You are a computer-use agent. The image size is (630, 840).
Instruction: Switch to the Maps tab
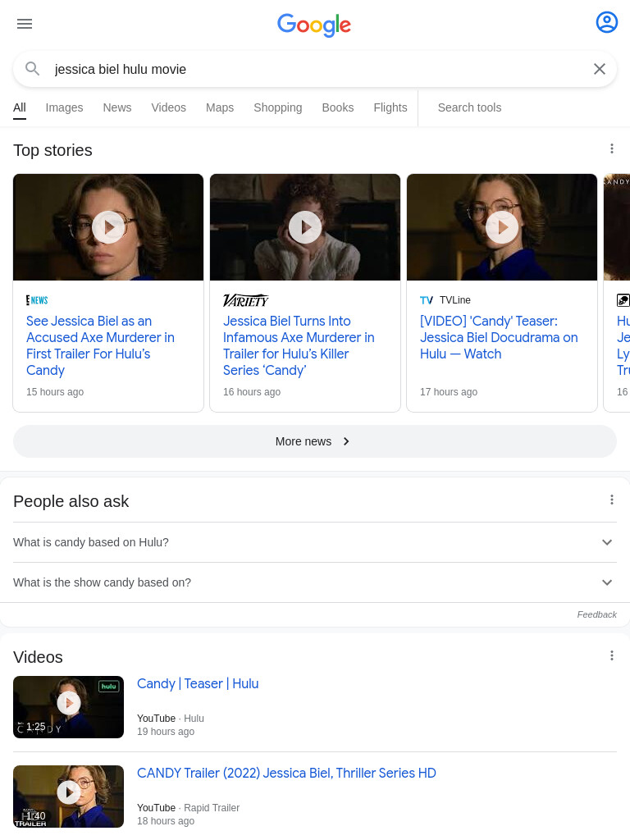point(220,107)
